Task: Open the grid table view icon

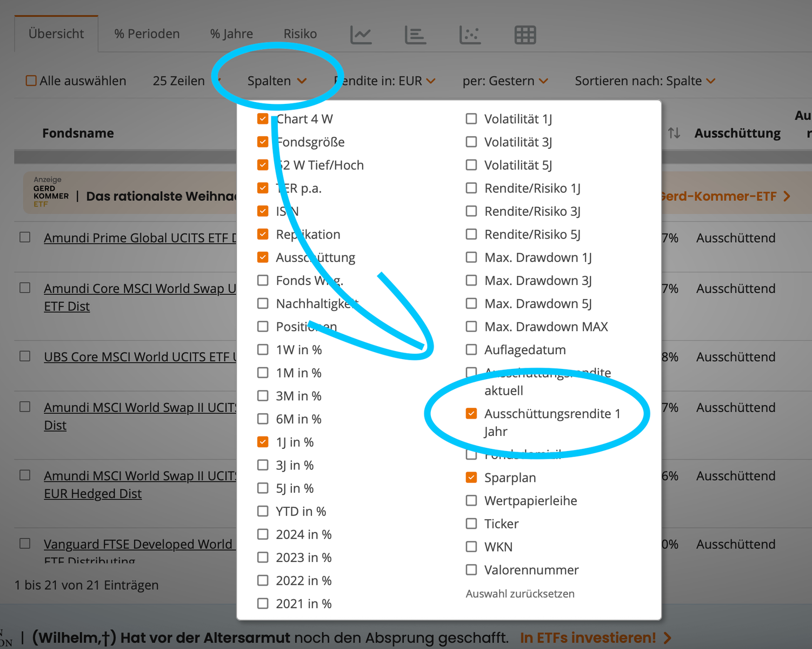Action: (525, 35)
